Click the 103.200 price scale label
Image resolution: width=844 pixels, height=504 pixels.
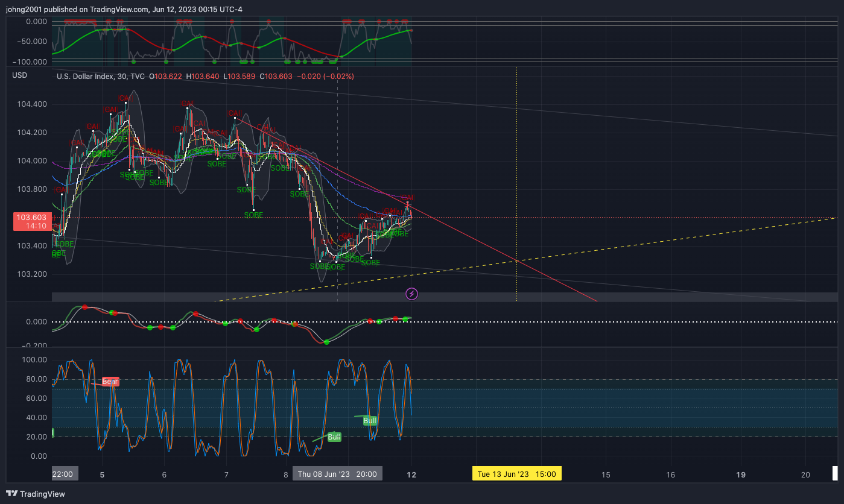click(32, 274)
